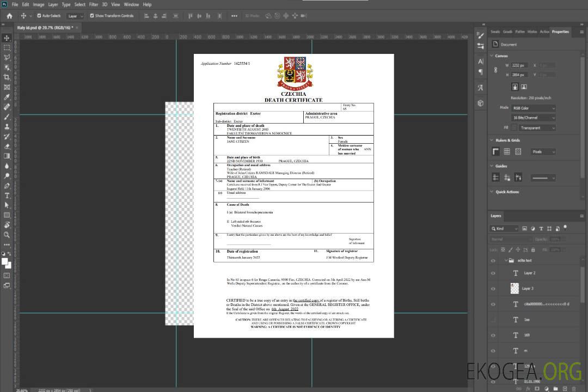Viewport: 588px width, 392px height.
Task: Hide the '169' text layer
Action: [493, 335]
